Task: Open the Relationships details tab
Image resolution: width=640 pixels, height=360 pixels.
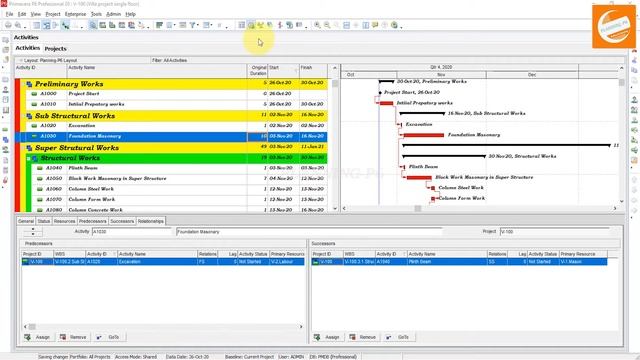Action: point(151,221)
